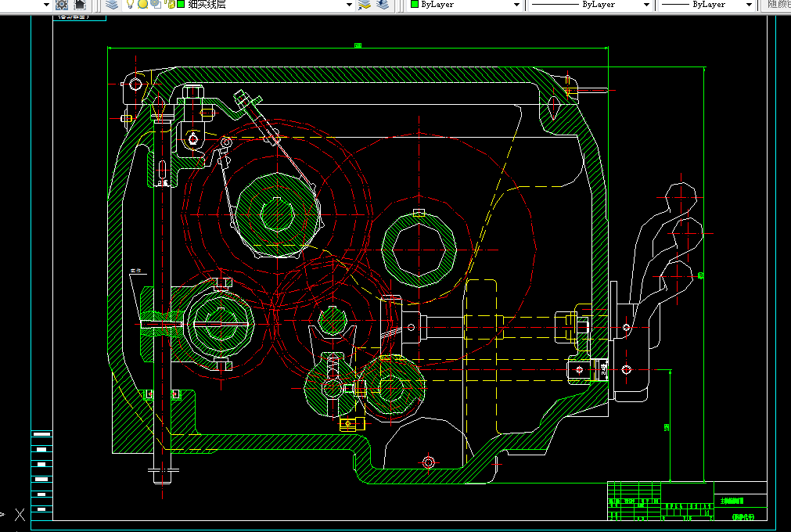Open the Workspace Settings gear icon
791x532 pixels.
click(x=62, y=5)
